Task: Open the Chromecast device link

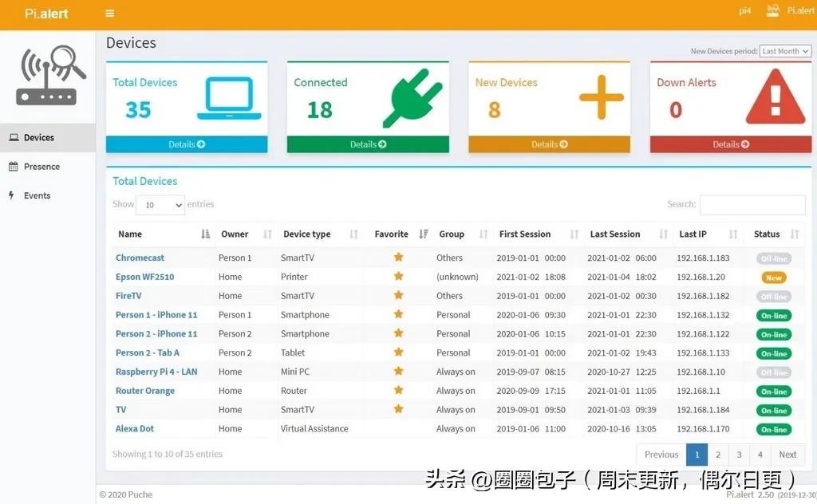Action: 140,258
